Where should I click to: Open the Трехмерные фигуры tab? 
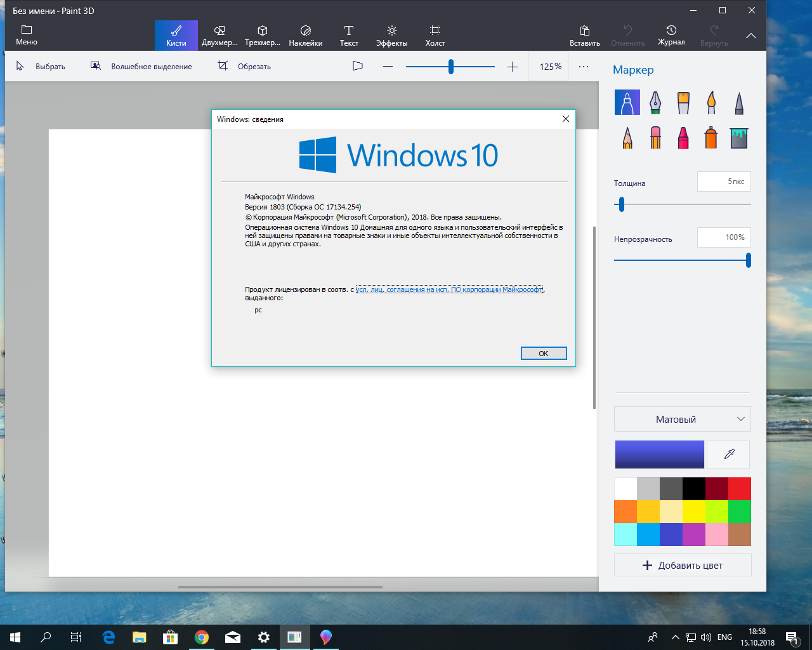[x=263, y=36]
